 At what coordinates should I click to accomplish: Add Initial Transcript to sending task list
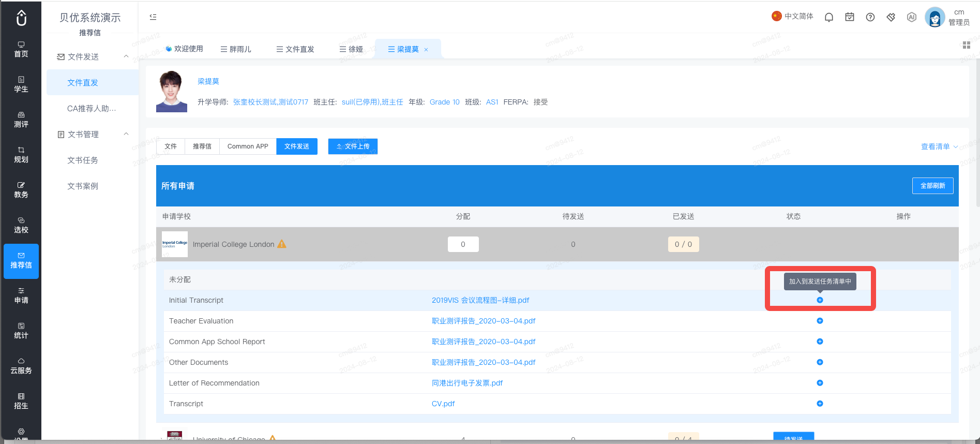click(x=820, y=300)
